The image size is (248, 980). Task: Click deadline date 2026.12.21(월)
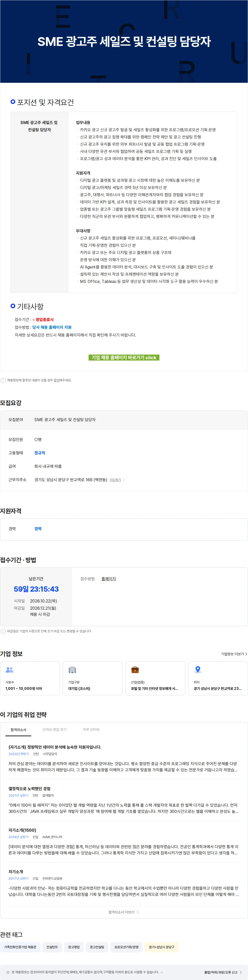43,608
